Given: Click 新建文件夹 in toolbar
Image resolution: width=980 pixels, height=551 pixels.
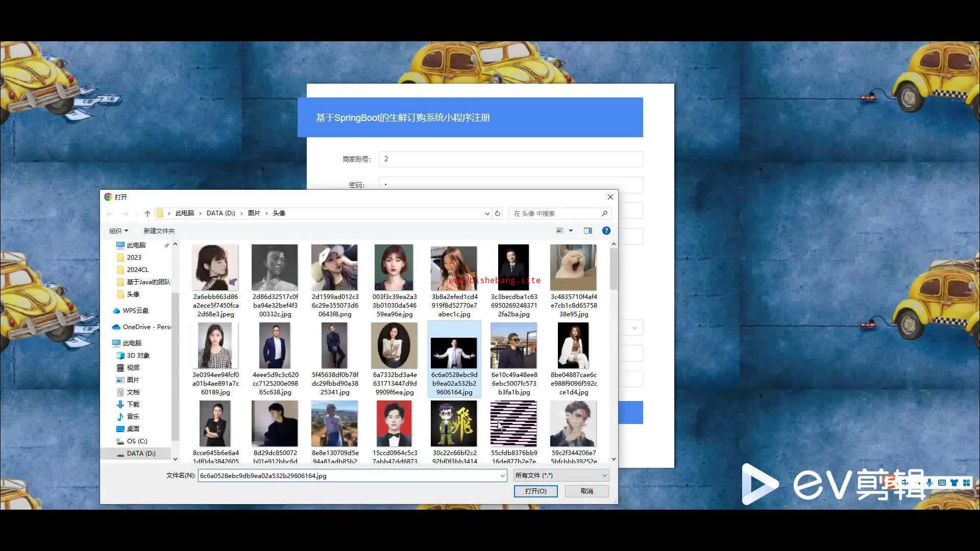Looking at the screenshot, I should 159,231.
